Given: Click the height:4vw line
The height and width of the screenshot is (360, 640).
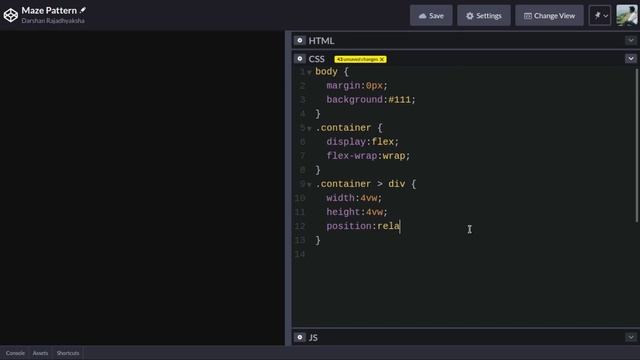Looking at the screenshot, I should point(357,212).
